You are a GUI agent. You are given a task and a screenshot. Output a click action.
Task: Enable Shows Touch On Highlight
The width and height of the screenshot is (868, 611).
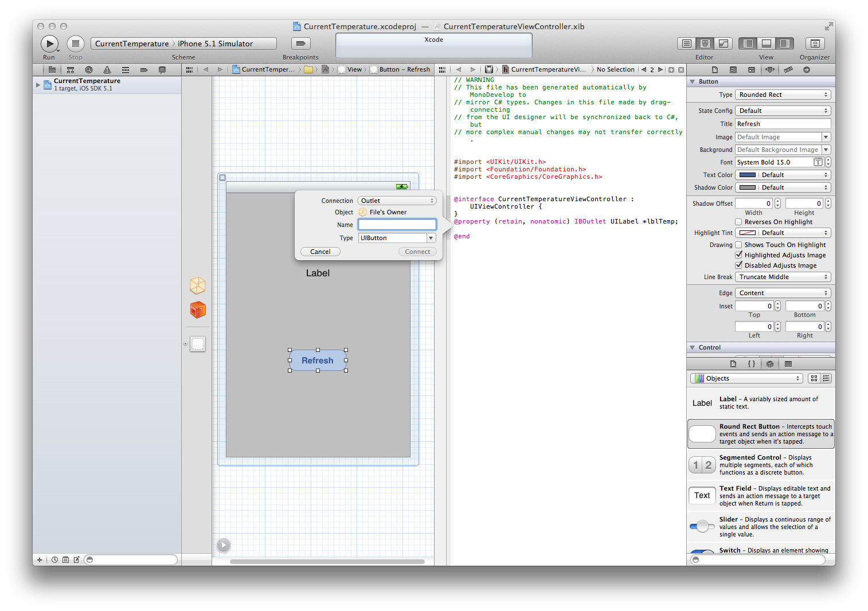739,245
